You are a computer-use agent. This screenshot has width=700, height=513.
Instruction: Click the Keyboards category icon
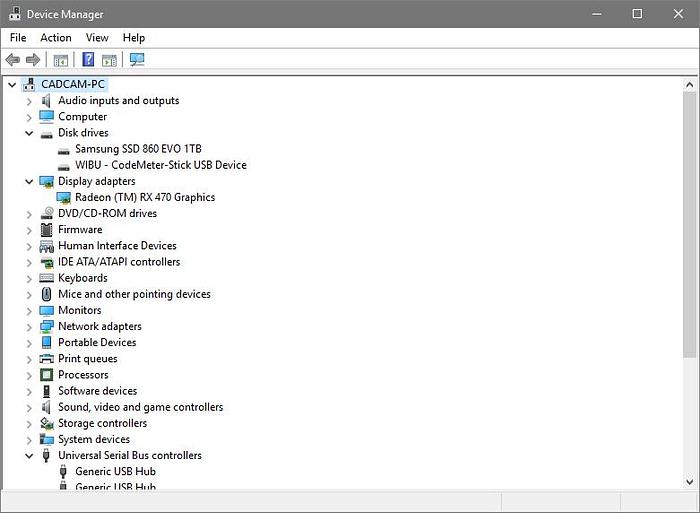[47, 278]
